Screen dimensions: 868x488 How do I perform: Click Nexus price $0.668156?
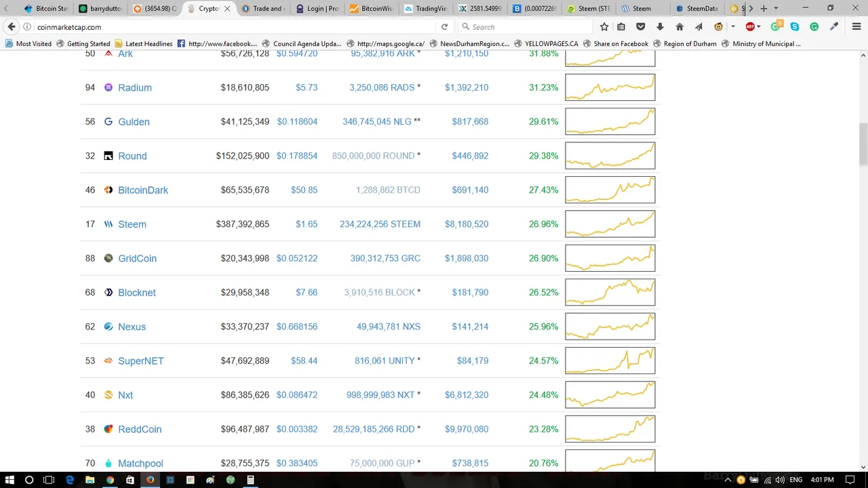pos(297,327)
